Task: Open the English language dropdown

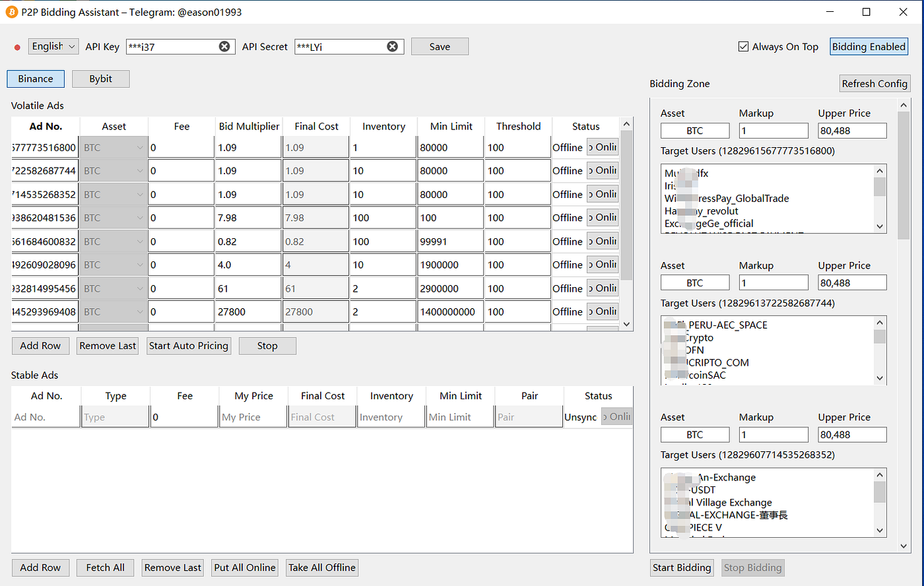Action: click(53, 46)
